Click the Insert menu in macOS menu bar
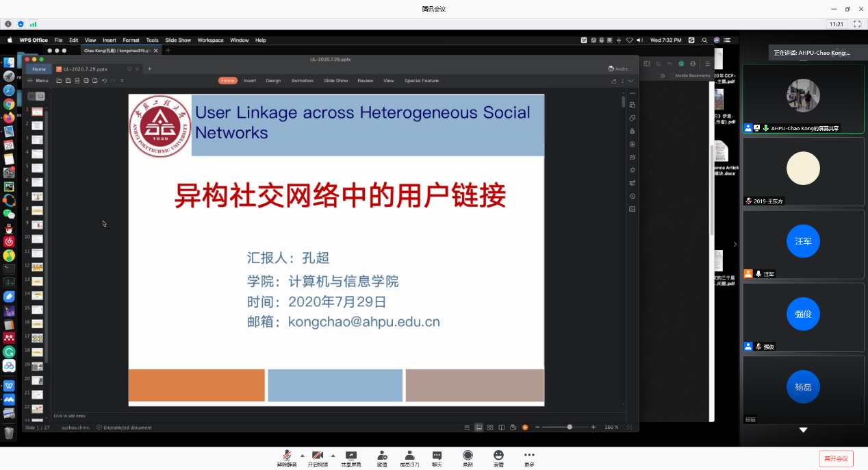The image size is (868, 470). click(110, 40)
